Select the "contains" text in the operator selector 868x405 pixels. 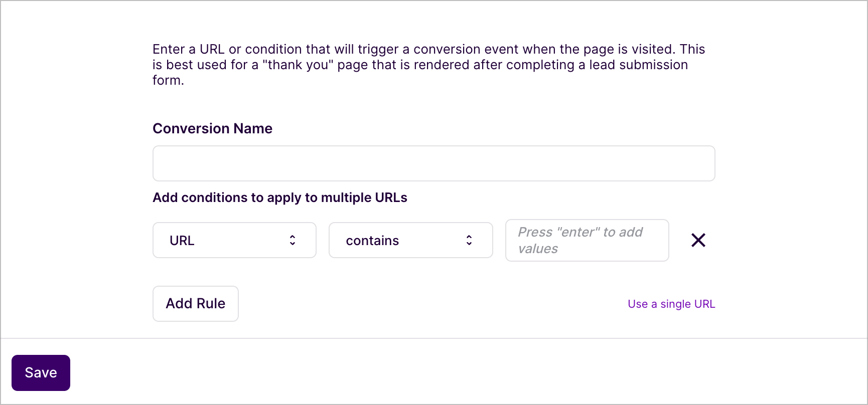click(x=372, y=241)
